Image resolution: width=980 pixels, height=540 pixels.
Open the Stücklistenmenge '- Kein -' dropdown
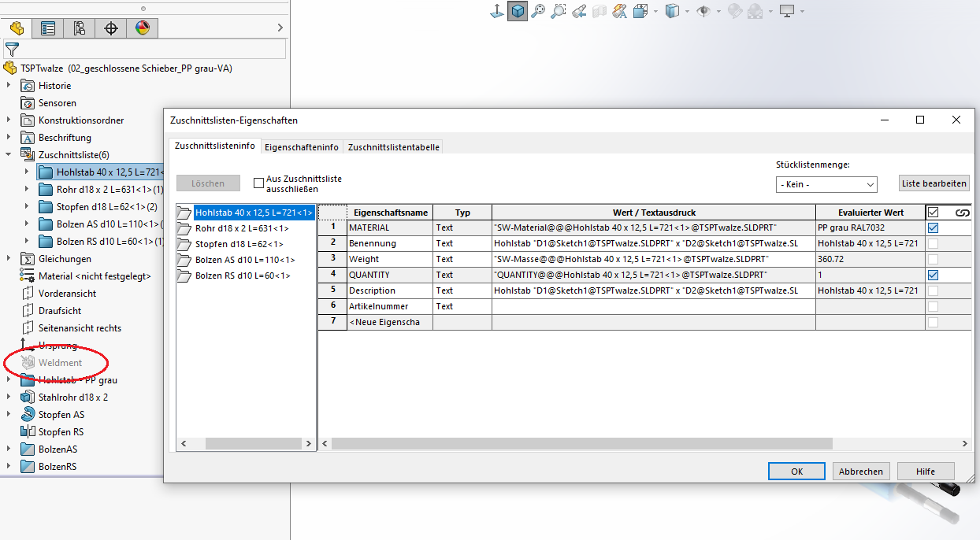pyautogui.click(x=826, y=184)
